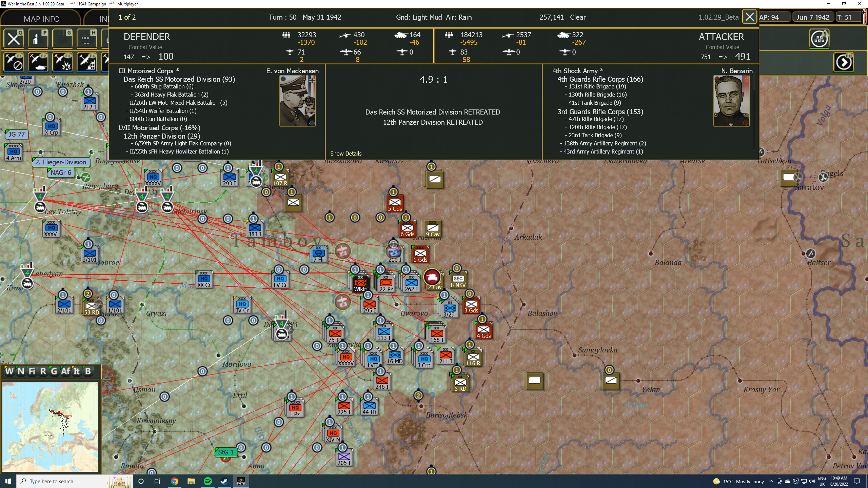Select the no air mission icon (F1)
The image size is (868, 488).
[14, 62]
